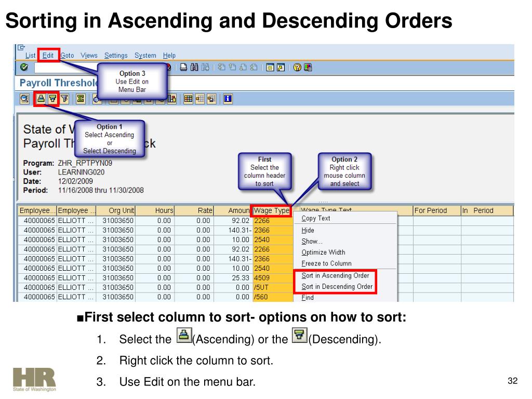Click the Set Filter funnel icon
The width and height of the screenshot is (532, 399).
(64, 99)
